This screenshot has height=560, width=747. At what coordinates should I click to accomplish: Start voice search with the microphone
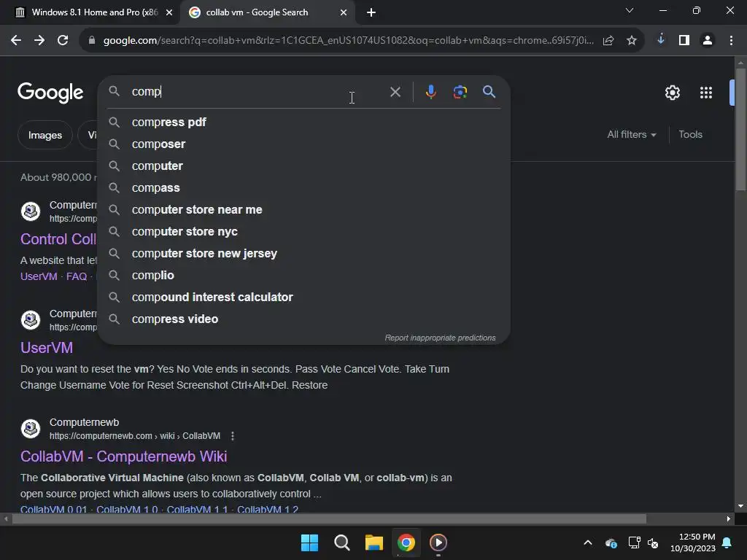(x=430, y=91)
